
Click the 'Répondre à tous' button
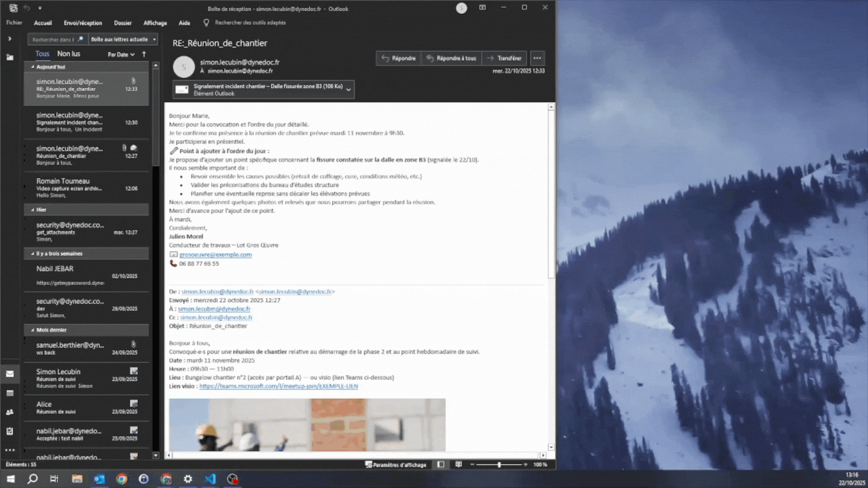click(x=451, y=58)
